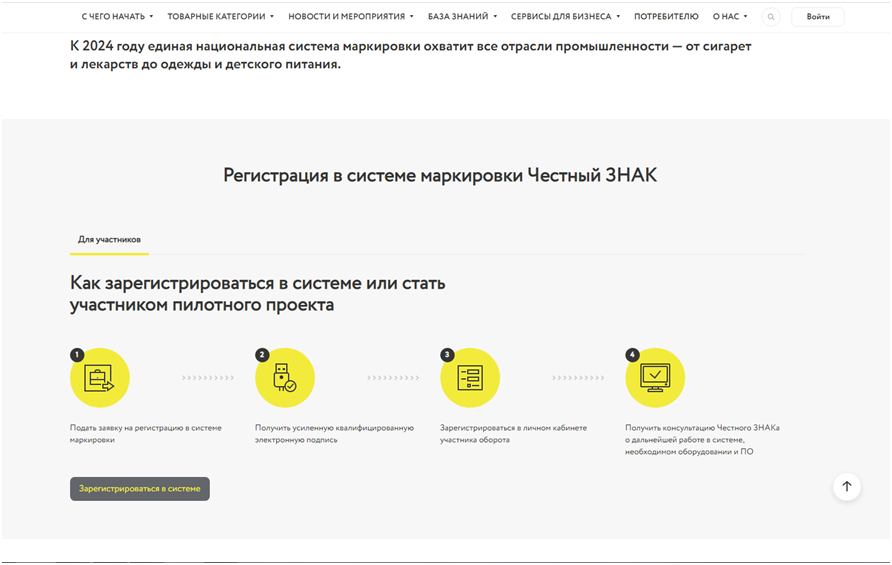The height and width of the screenshot is (565, 892).
Task: Click text «Подать заявку на регистрацию в системе маркировки»
Action: pos(146,434)
